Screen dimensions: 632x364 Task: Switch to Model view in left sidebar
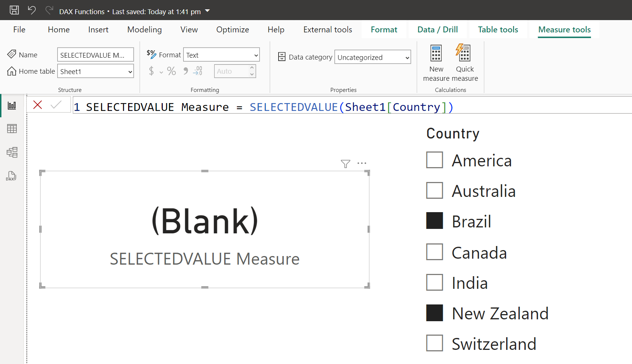12,152
